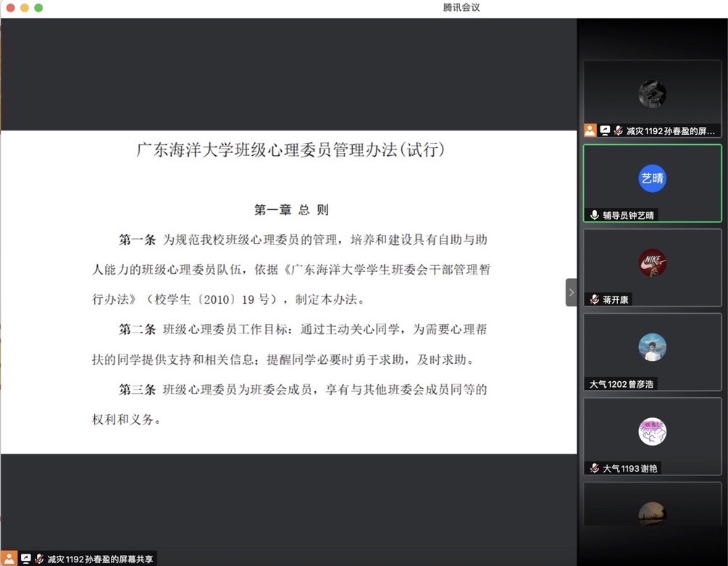Click the screen share icon in the bottom status bar
Screen dimensions: 728x566
[26, 557]
